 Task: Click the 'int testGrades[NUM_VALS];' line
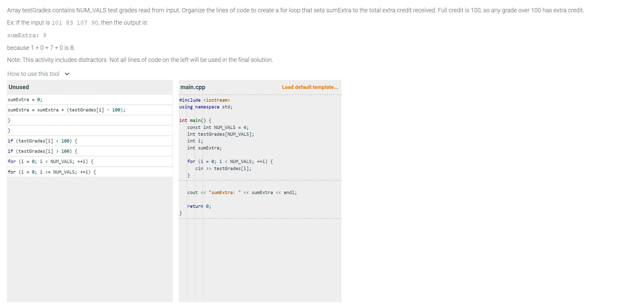(x=220, y=134)
